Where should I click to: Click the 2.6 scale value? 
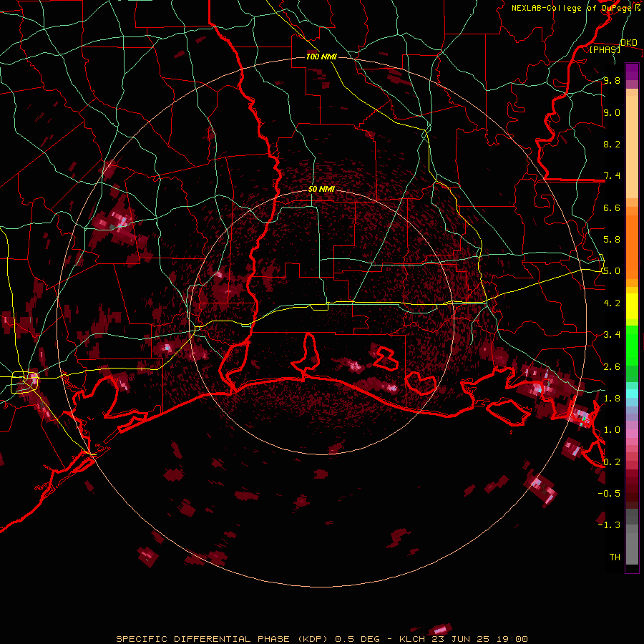pos(612,367)
